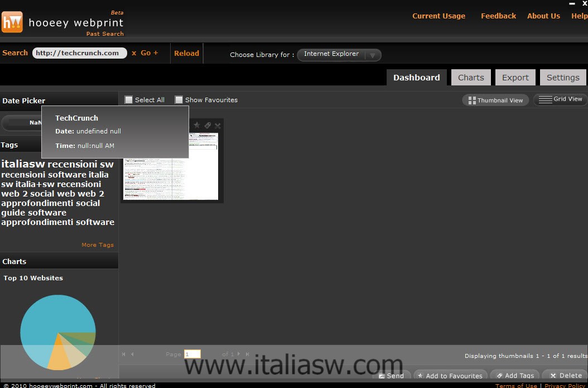The height and width of the screenshot is (388, 588).
Task: Open the Dashboard tab
Action: pos(417,77)
